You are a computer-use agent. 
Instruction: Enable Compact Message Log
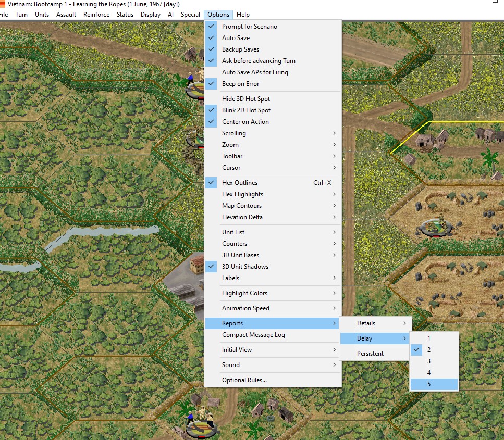coord(273,335)
